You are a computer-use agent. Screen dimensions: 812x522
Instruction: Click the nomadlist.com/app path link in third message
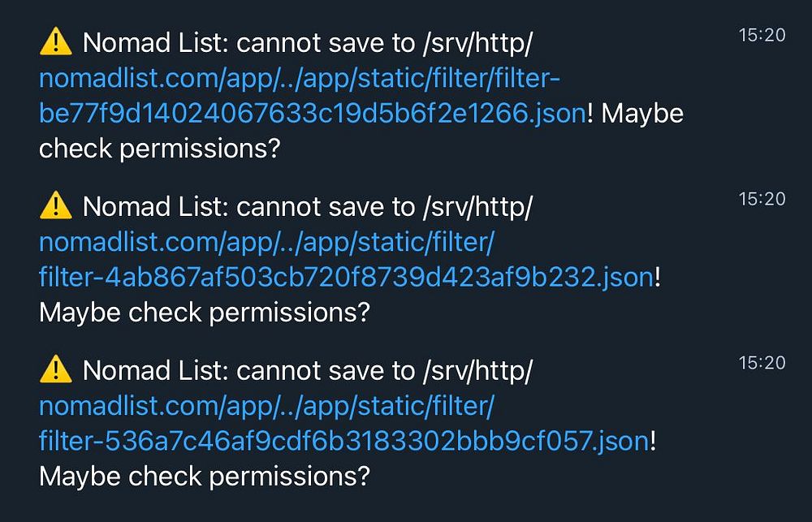(x=266, y=406)
